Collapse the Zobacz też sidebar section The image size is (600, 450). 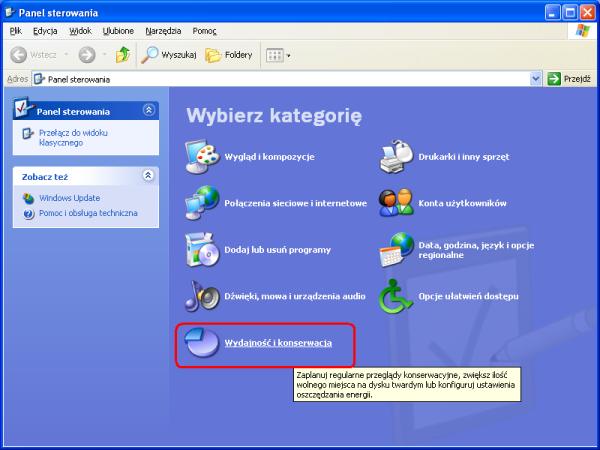click(x=148, y=175)
